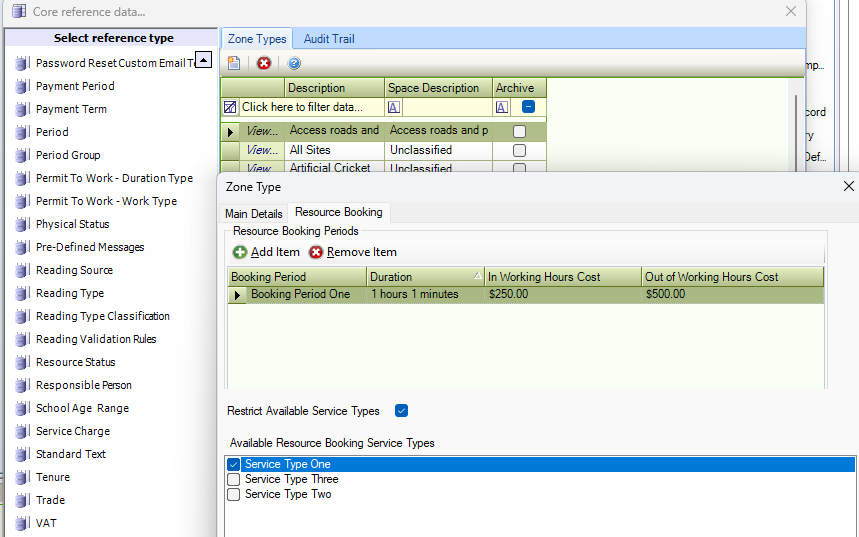Select the VAT reference type icon
859x537 pixels.
22,523
